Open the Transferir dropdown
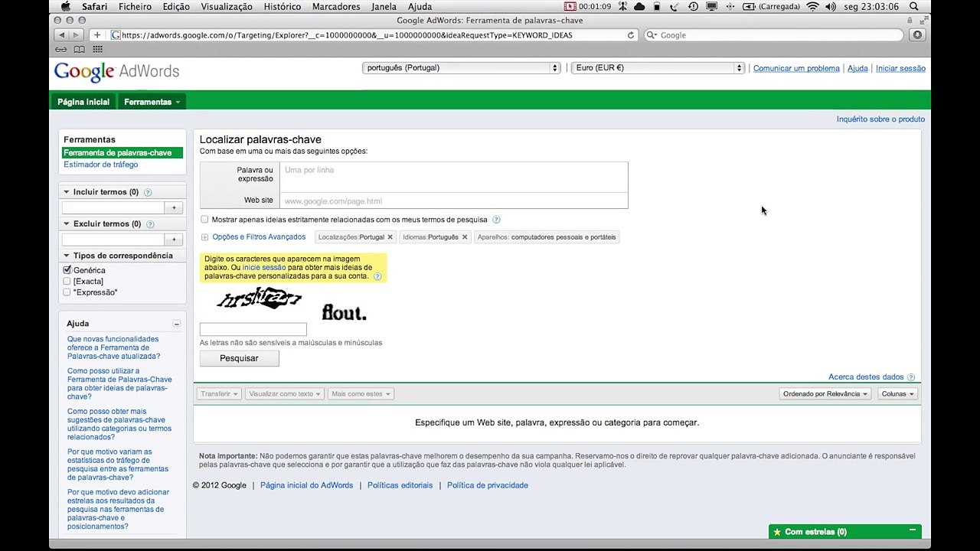The width and height of the screenshot is (980, 551). 219,394
